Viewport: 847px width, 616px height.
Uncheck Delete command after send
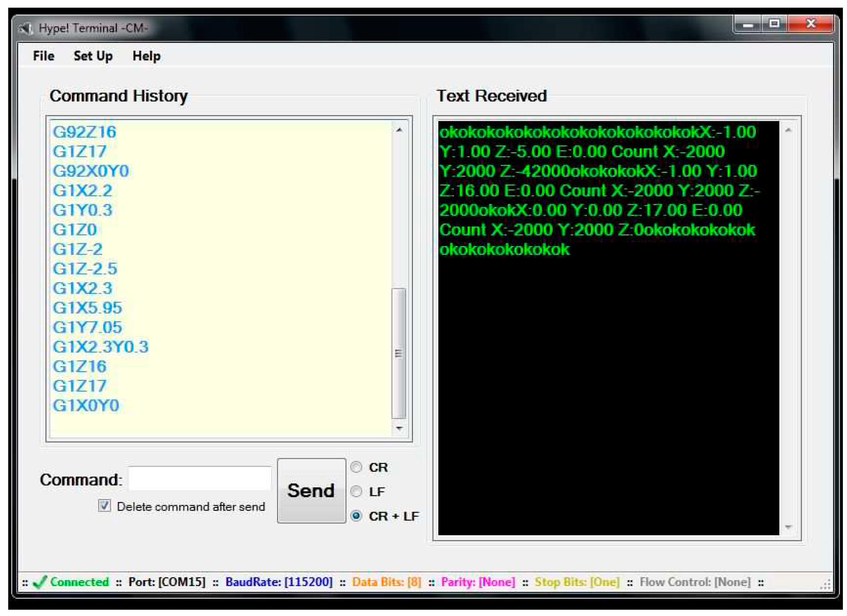pyautogui.click(x=104, y=506)
